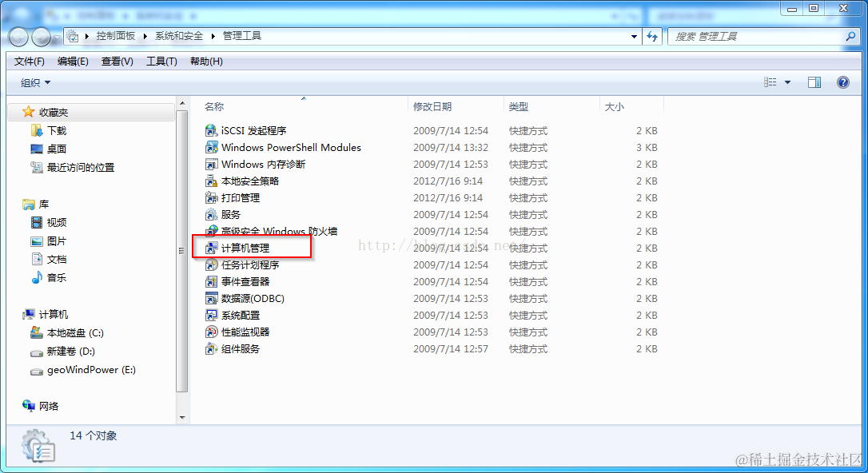Open the 文件(F) menu
Image resolution: width=868 pixels, height=473 pixels.
(30, 62)
